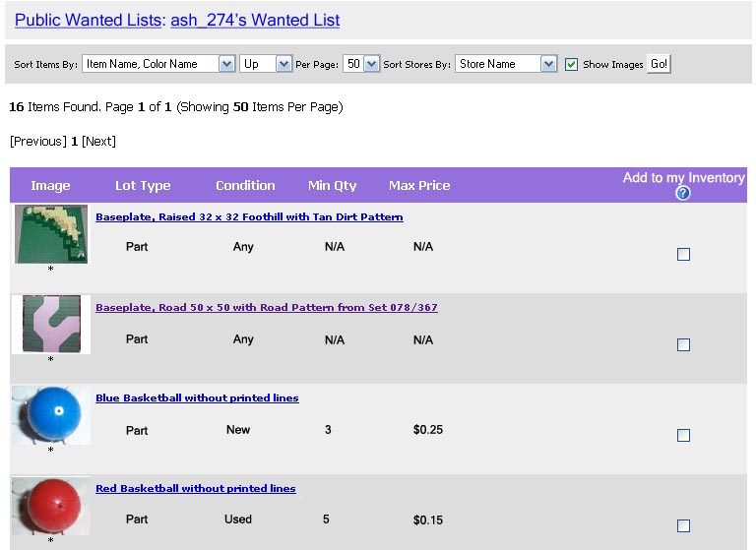Tick the Blue Basketball inventory checkbox
756x550 pixels.
click(683, 435)
